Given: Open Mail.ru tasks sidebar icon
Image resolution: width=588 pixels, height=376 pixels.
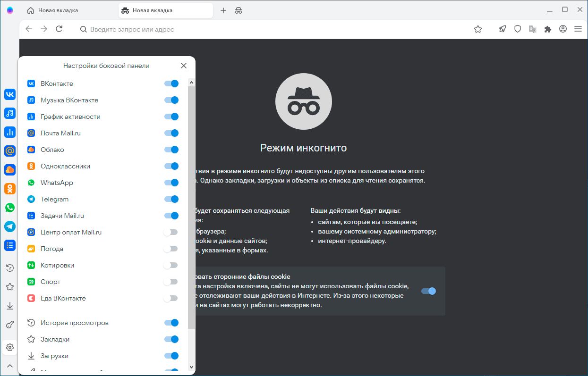Looking at the screenshot, I should pyautogui.click(x=10, y=245).
